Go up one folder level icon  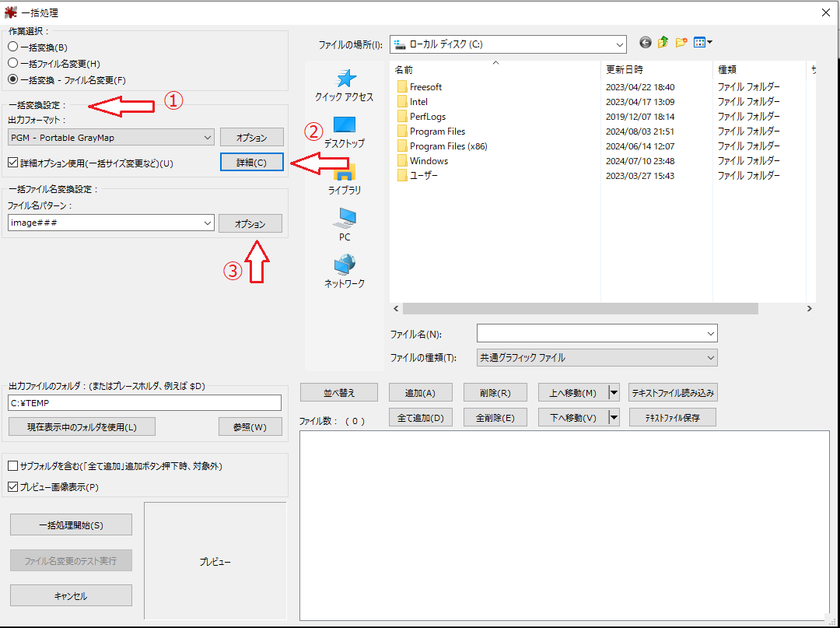coord(663,43)
